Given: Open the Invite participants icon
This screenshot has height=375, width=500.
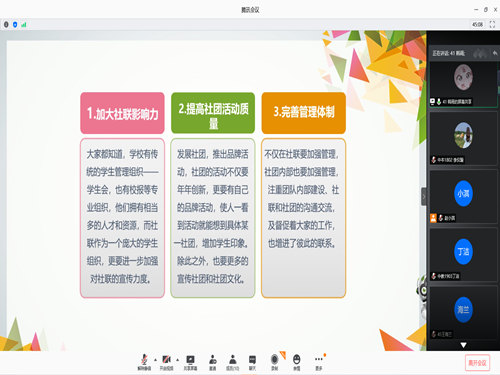Looking at the screenshot, I should [x=213, y=362].
